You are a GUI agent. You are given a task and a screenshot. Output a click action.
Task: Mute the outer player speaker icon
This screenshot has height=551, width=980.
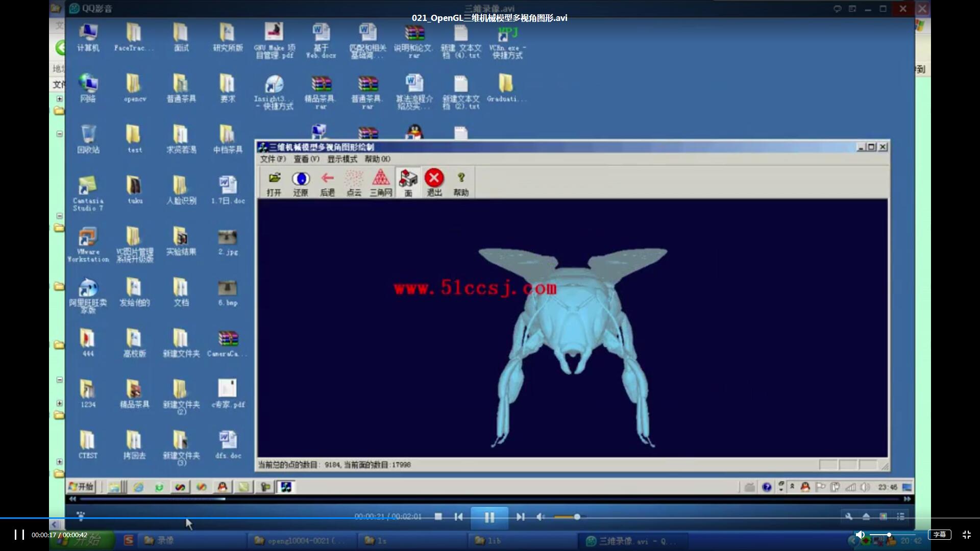tap(860, 535)
